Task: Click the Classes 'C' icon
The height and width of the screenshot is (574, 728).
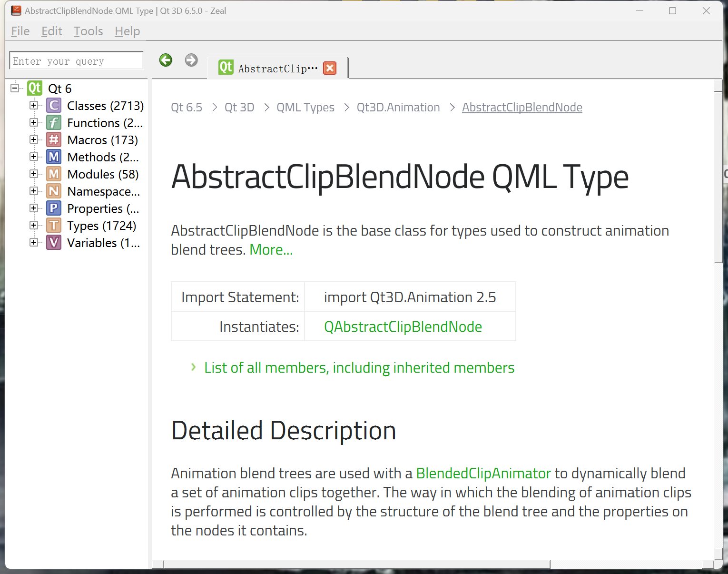Action: pos(54,105)
